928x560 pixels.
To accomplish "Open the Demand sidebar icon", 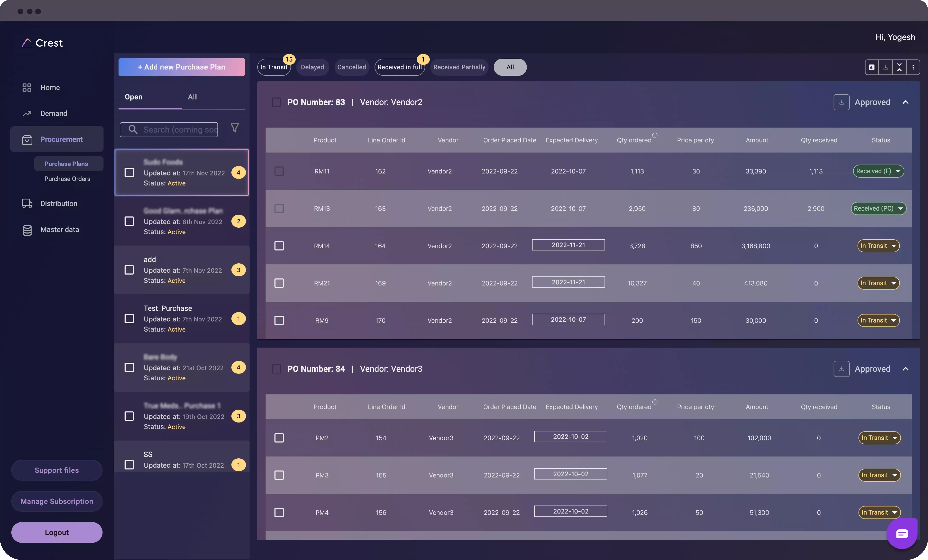I will coord(27,113).
